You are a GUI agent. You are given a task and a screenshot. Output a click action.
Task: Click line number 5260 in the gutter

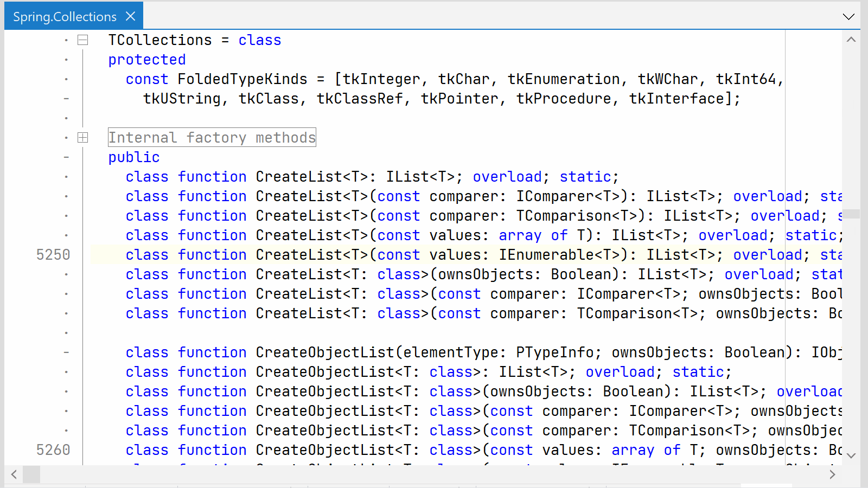53,450
